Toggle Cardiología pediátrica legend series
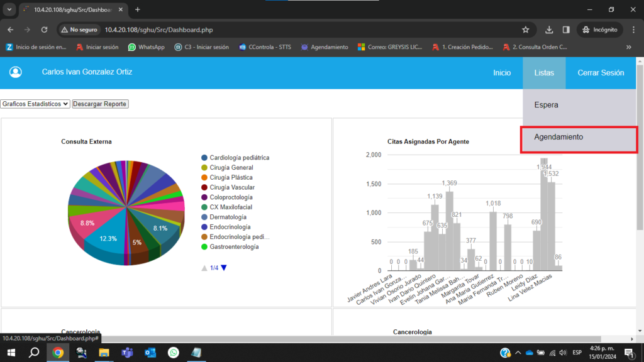The width and height of the screenshot is (644, 362). coord(239,158)
